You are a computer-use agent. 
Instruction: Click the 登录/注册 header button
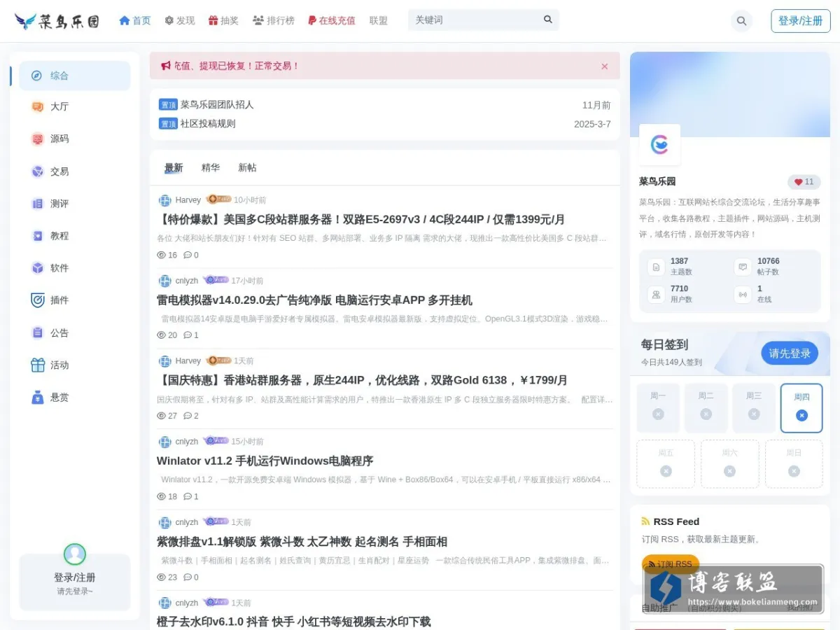(x=801, y=21)
